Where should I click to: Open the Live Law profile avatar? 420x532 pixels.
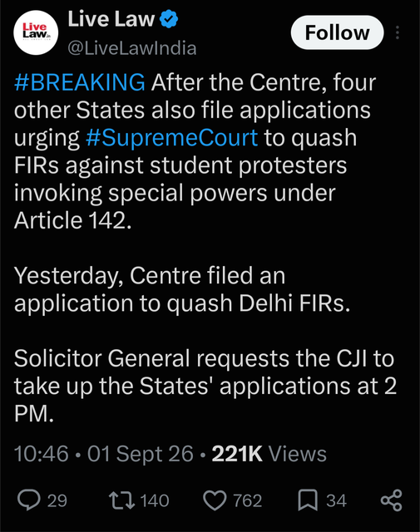click(x=36, y=33)
